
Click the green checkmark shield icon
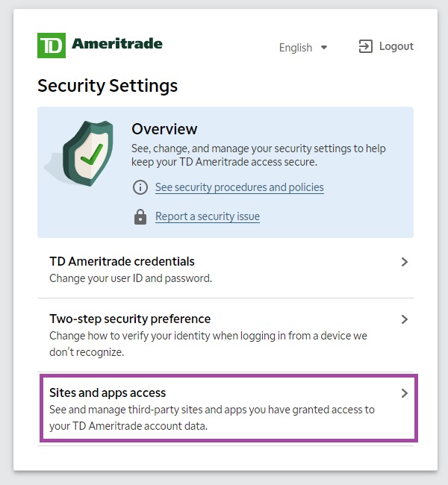tap(88, 154)
